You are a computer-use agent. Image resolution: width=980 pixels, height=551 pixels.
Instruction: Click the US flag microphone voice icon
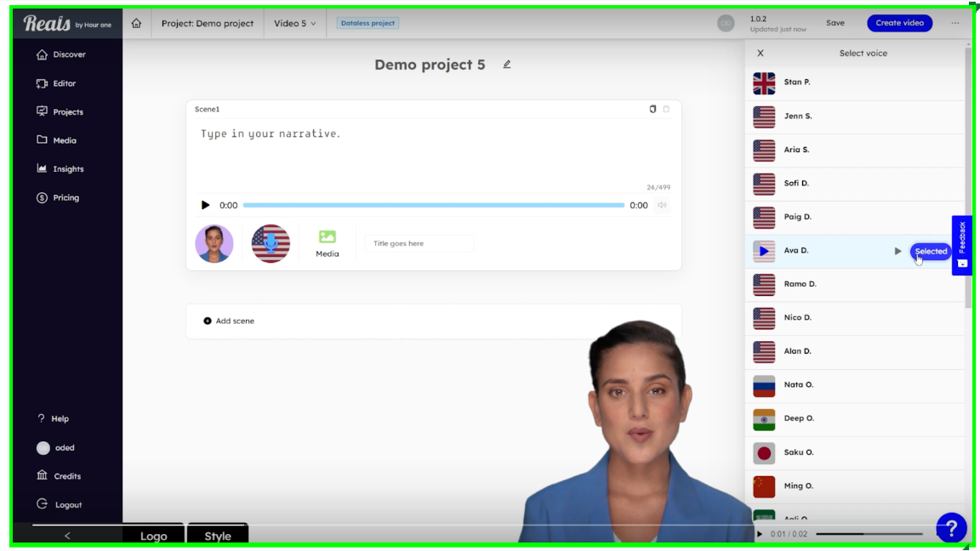point(271,244)
